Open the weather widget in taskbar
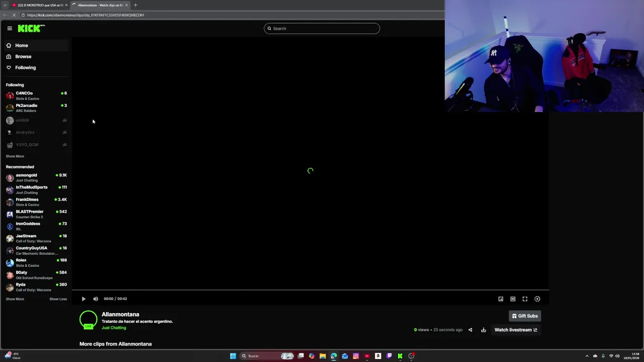 click(x=13, y=356)
